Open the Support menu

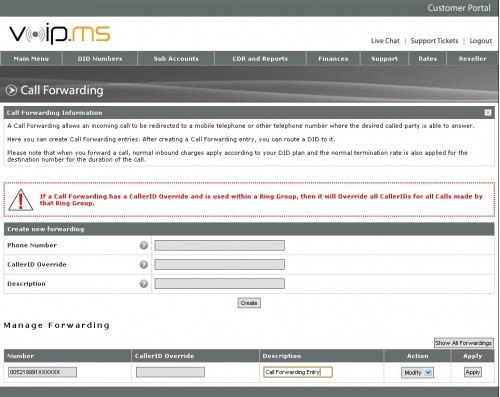click(384, 59)
